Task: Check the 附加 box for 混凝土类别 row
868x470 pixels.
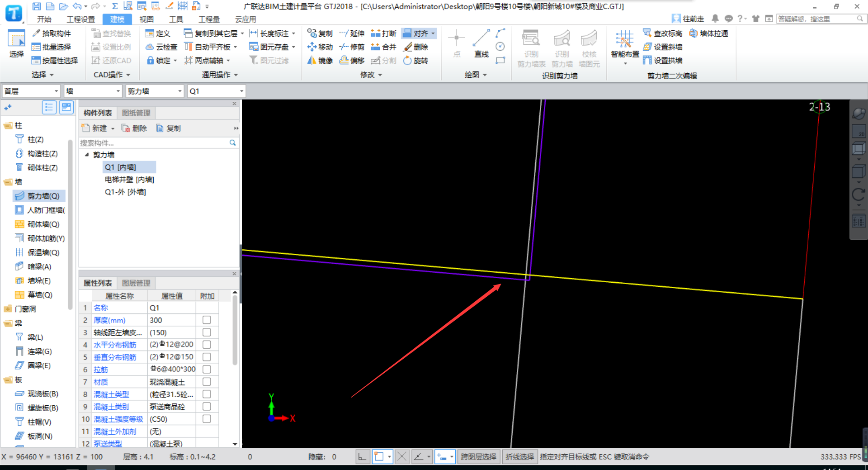Action: 207,406
